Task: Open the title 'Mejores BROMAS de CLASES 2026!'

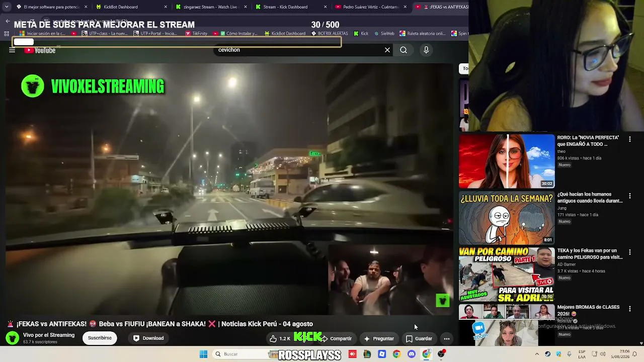Action: click(x=588, y=310)
